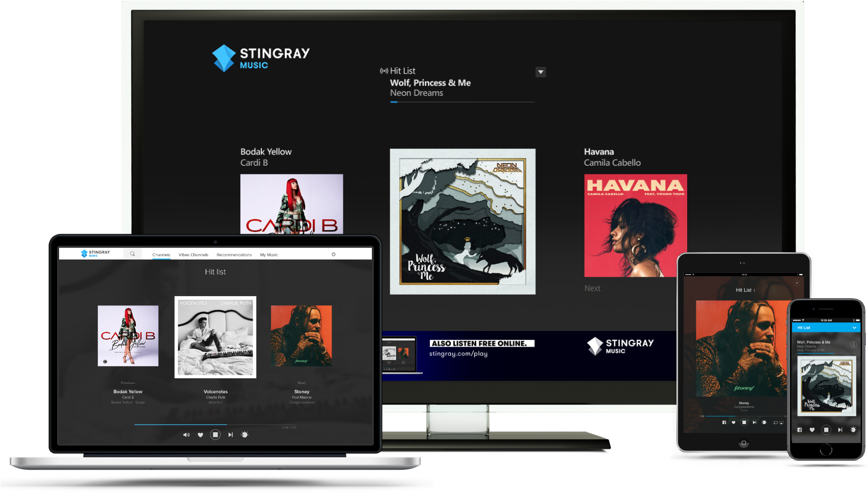Open the three-dot options menu on phone

(x=854, y=345)
